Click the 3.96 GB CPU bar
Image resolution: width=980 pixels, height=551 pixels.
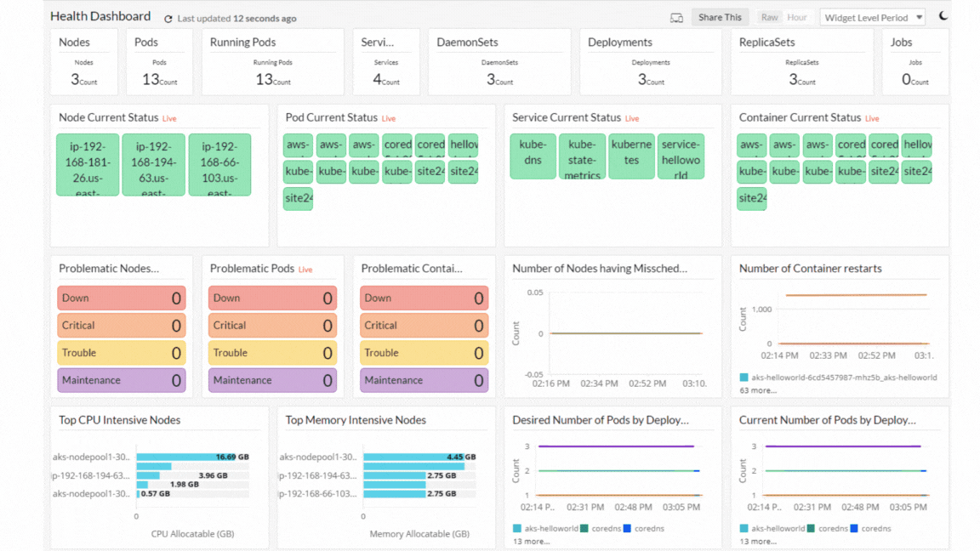click(148, 475)
